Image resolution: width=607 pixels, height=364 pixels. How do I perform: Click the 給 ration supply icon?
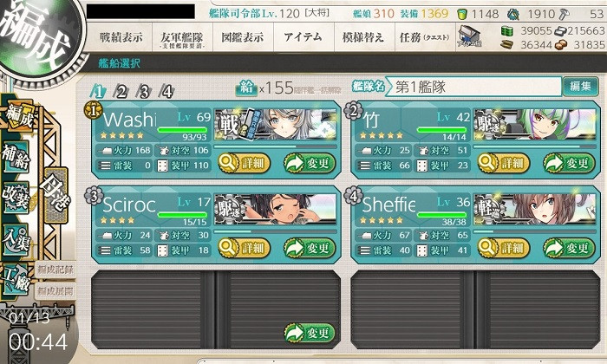[x=246, y=88]
